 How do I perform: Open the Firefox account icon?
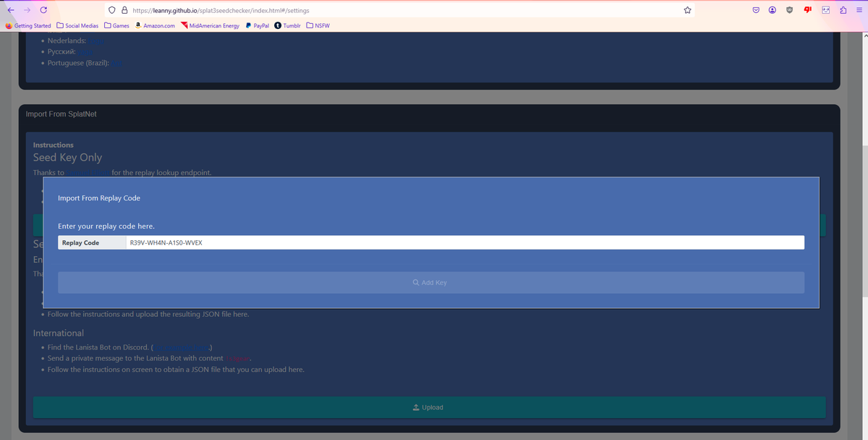click(773, 10)
